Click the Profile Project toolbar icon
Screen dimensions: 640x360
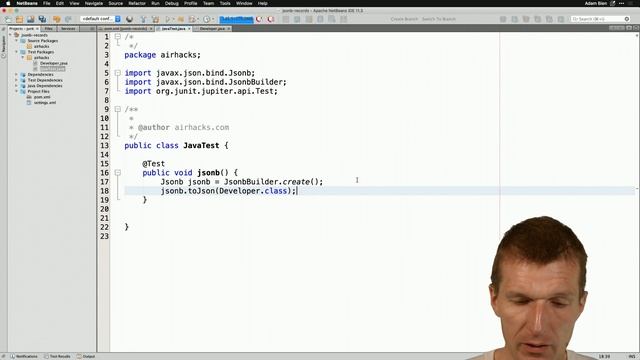pyautogui.click(x=192, y=19)
